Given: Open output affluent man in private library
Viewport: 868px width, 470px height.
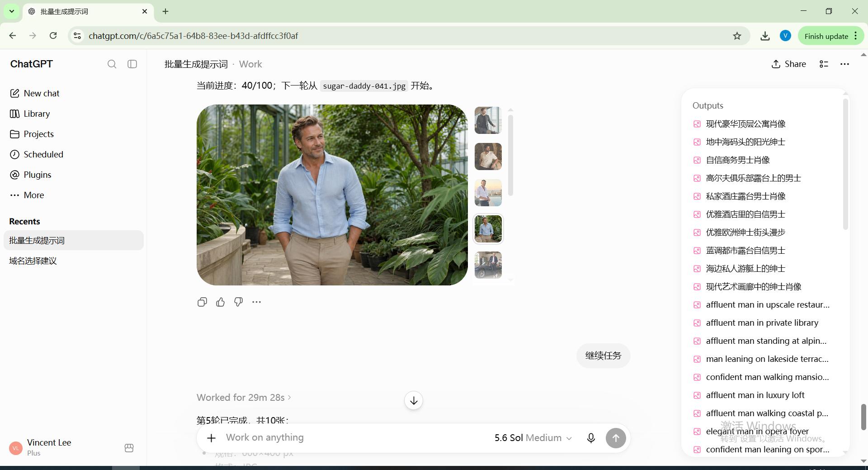Looking at the screenshot, I should [x=762, y=323].
